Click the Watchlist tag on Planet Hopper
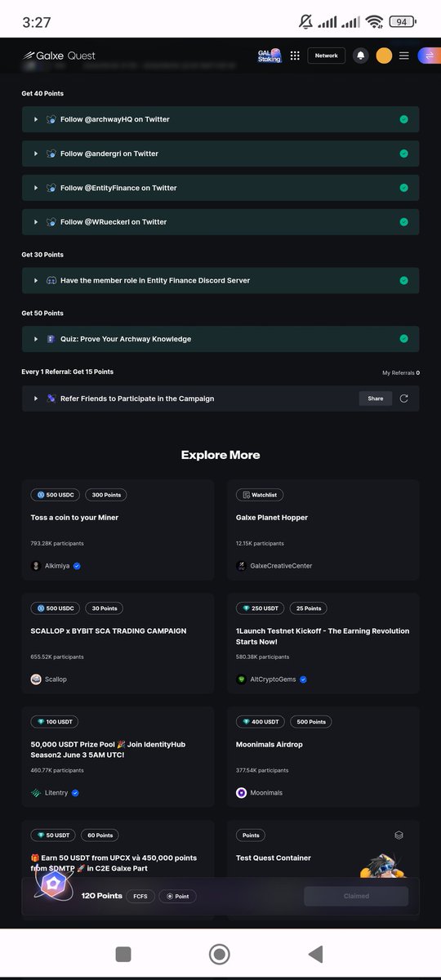The height and width of the screenshot is (980, 441). [260, 495]
